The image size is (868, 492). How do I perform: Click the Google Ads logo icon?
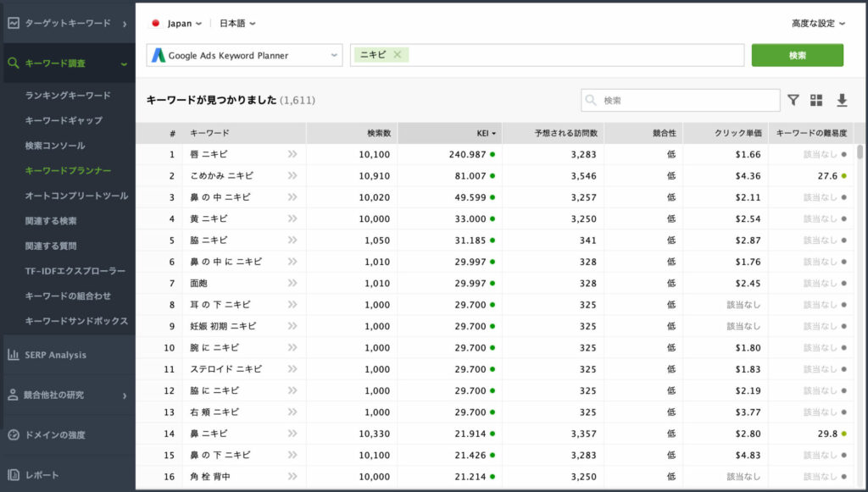[159, 55]
